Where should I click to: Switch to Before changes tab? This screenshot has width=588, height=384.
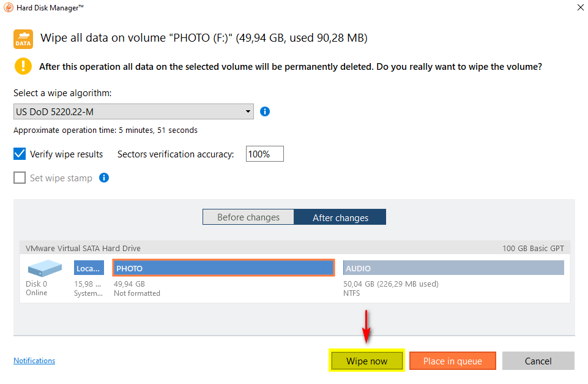(x=248, y=217)
